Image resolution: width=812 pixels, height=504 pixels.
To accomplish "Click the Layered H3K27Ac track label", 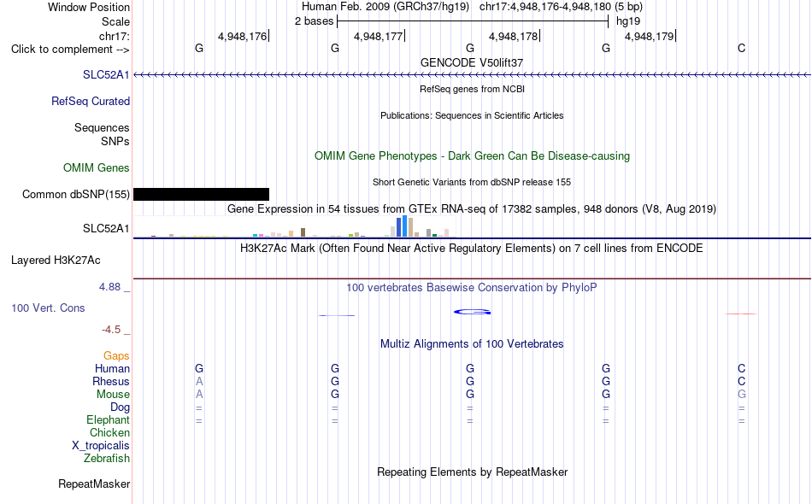I will (56, 261).
